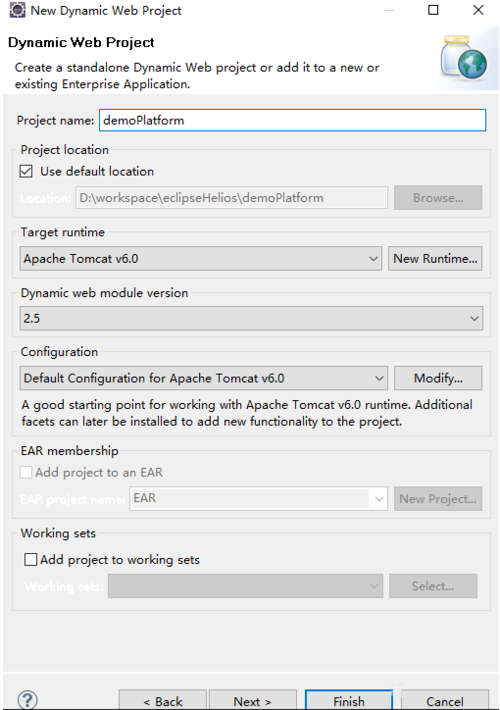
Task: Close the dialog with the X icon
Action: point(478,10)
